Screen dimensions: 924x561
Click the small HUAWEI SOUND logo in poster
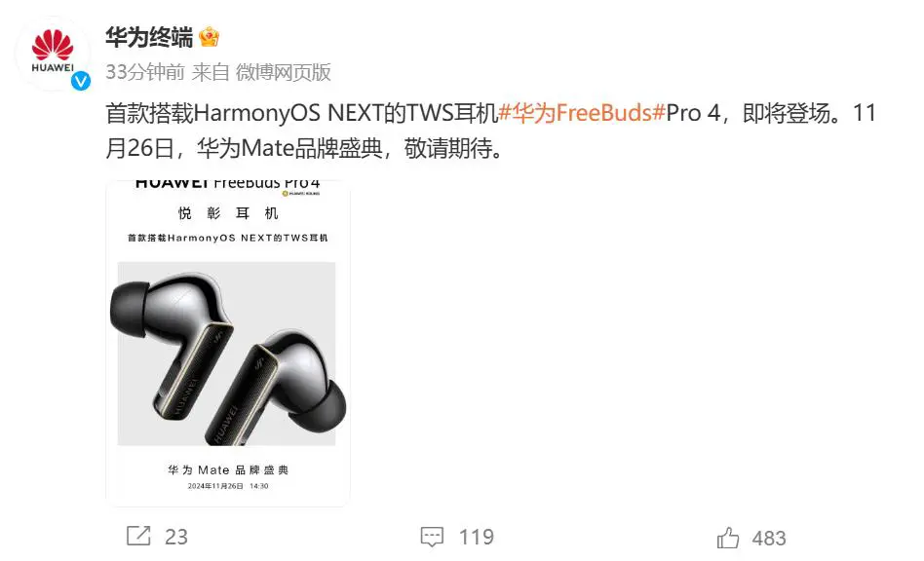click(x=301, y=194)
